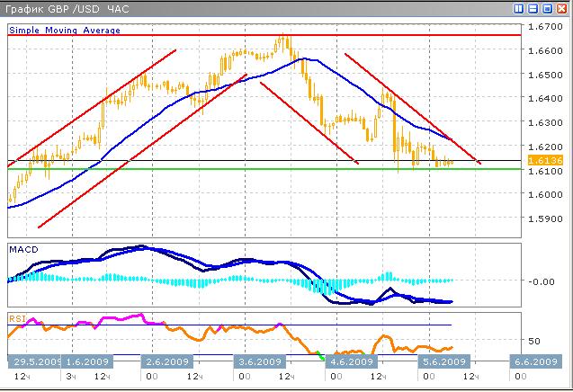
Task: Click the split-pane icon in title bar
Action: (x=519, y=8)
